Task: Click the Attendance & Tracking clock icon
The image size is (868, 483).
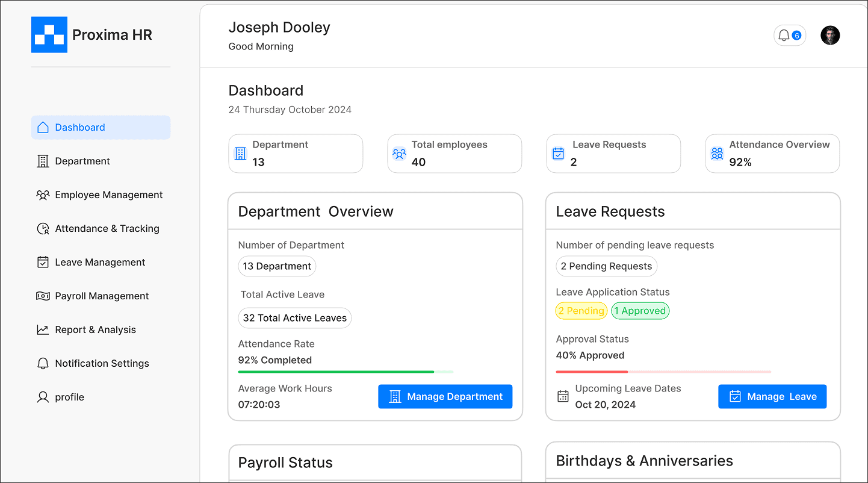Action: click(x=43, y=228)
